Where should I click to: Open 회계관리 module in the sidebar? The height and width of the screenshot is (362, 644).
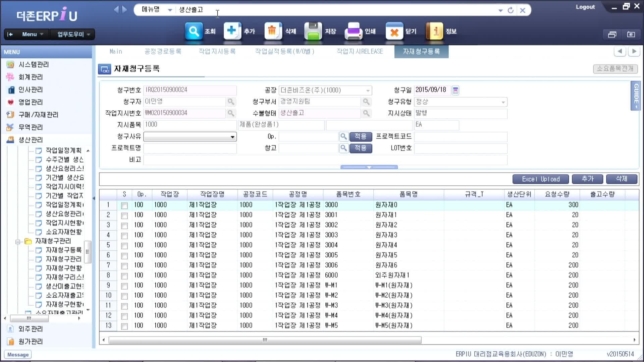(x=31, y=77)
